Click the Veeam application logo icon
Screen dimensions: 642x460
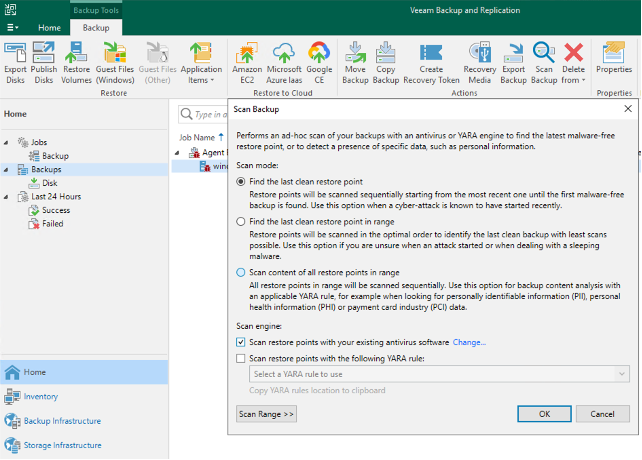[x=10, y=9]
